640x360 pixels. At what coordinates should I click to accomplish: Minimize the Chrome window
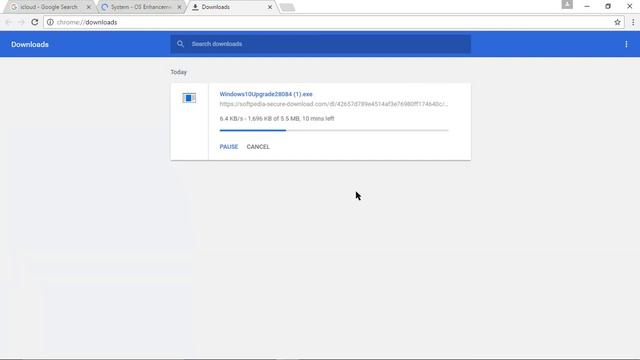coord(587,6)
